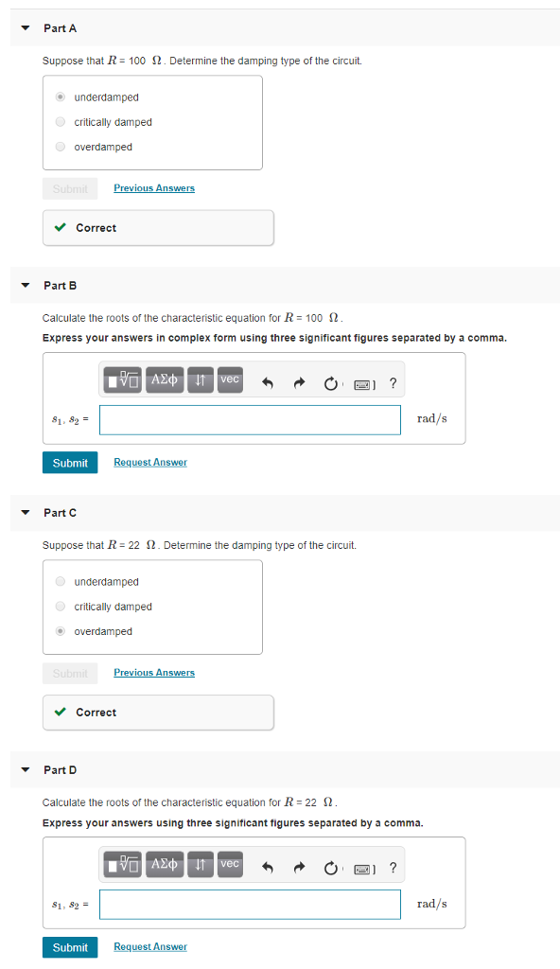
Task: Choose critically damped in Part C
Action: coord(60,607)
